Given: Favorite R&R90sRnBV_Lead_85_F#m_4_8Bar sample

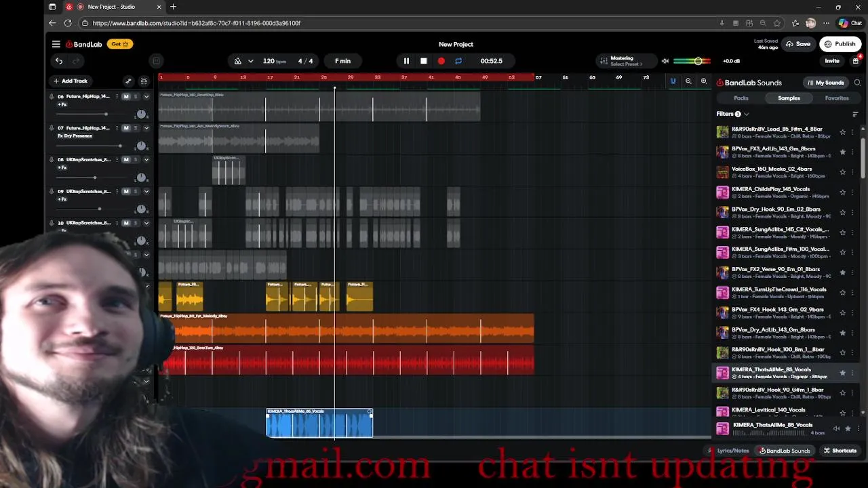Looking at the screenshot, I should click(843, 132).
